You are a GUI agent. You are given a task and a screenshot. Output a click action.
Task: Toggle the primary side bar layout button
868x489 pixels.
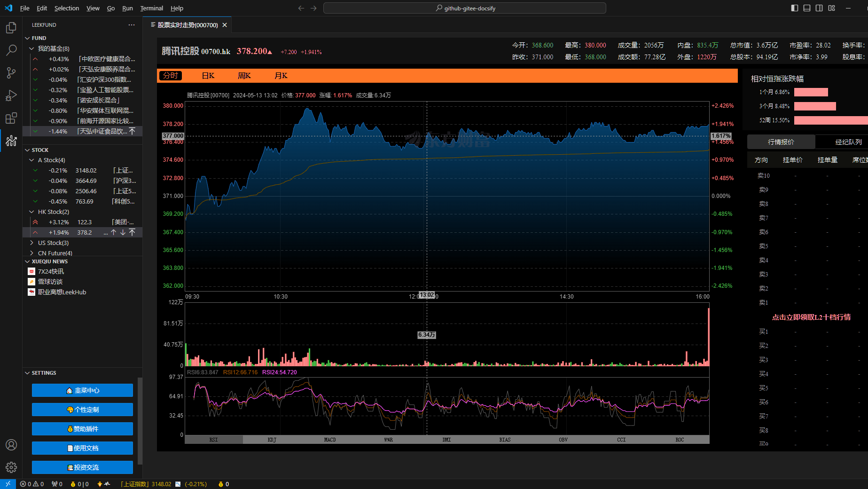795,8
